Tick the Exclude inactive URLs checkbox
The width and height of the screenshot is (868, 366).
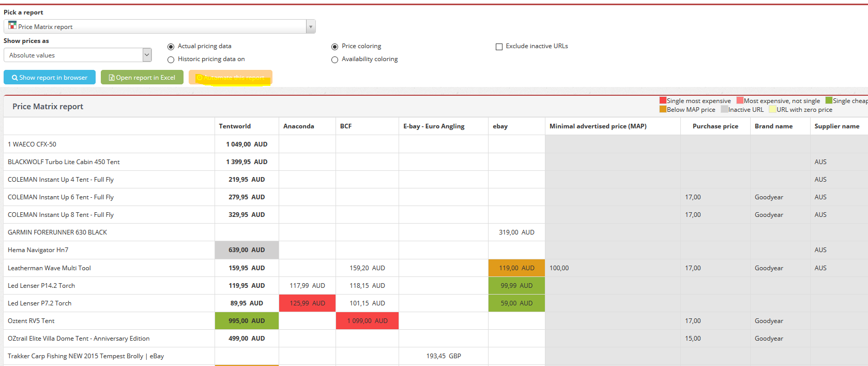pyautogui.click(x=499, y=47)
